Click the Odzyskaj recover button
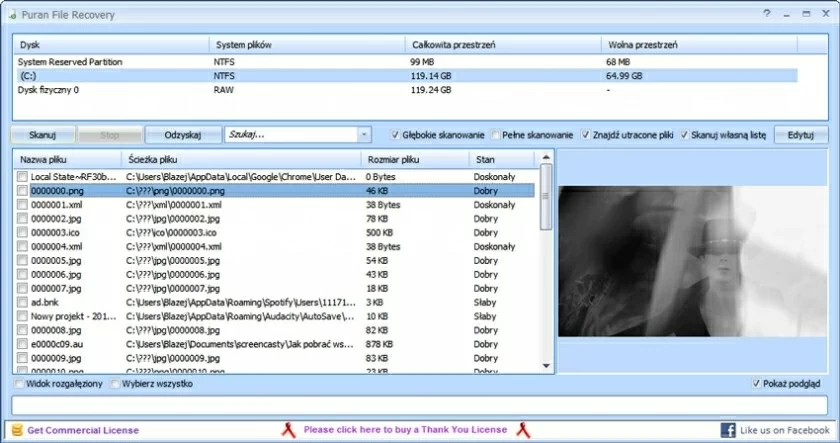840x443 pixels. coord(183,135)
